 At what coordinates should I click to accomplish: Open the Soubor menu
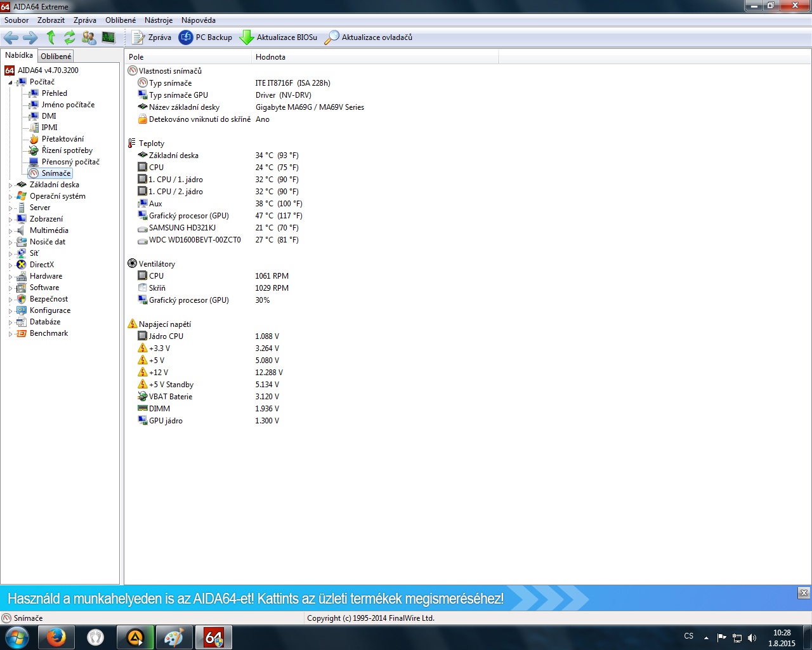coord(16,20)
